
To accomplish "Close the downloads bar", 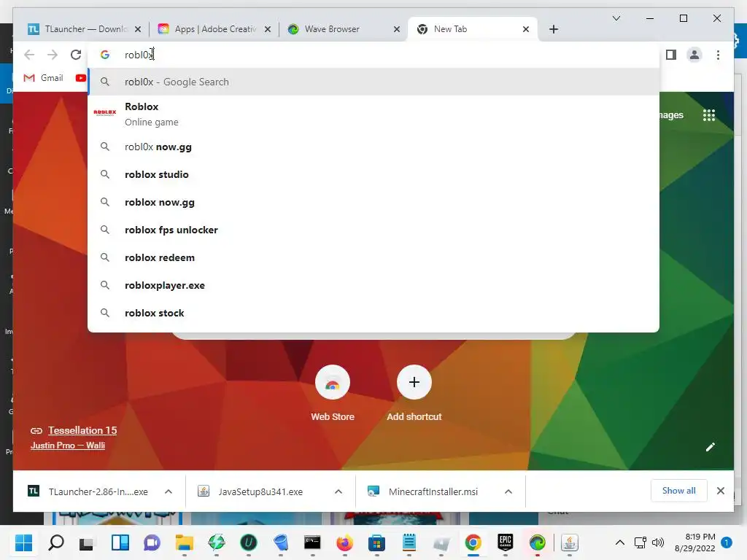I will (x=721, y=491).
